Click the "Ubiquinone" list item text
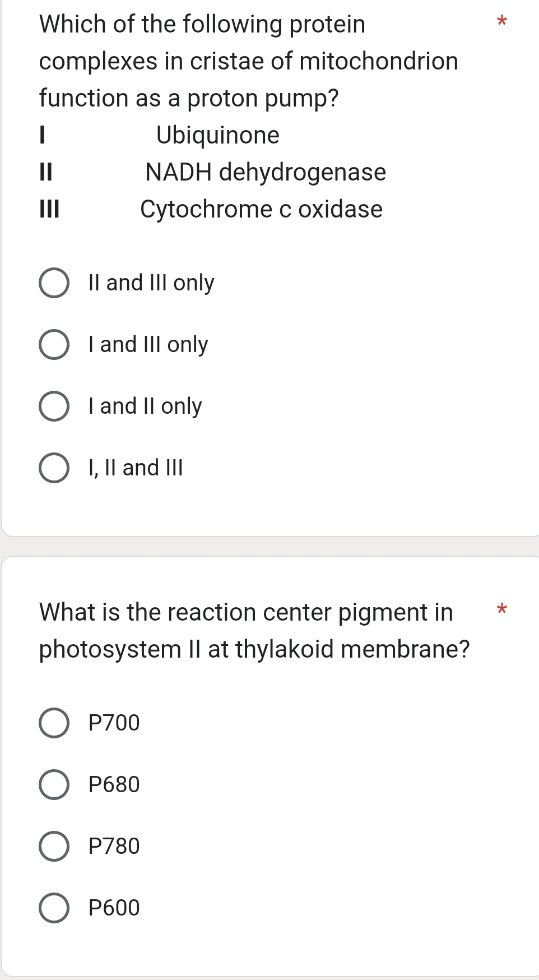This screenshot has height=980, width=539. [x=219, y=135]
